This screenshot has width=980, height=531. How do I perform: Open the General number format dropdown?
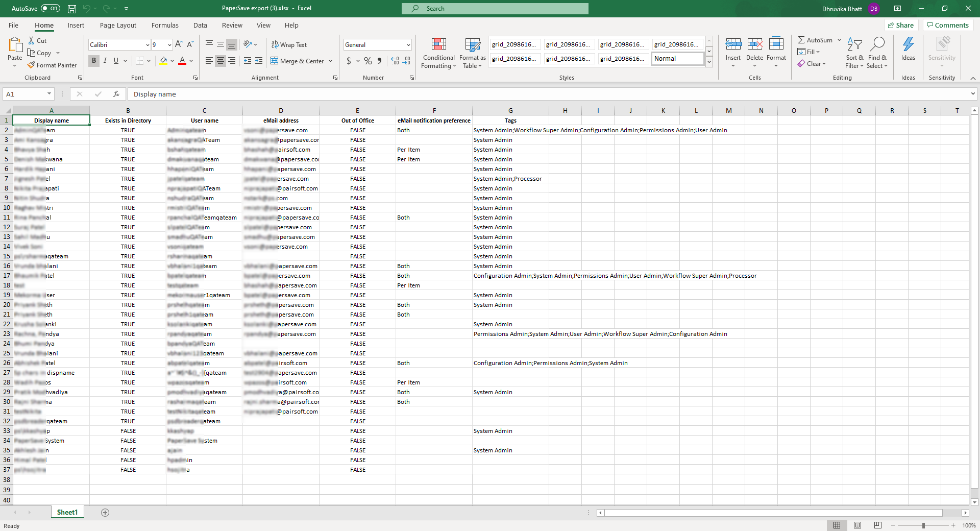(408, 45)
